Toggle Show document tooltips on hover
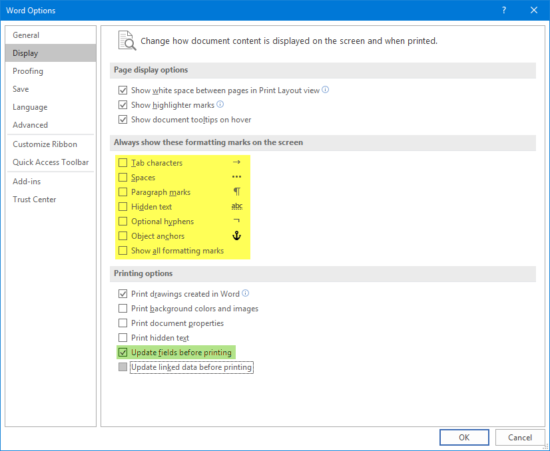 pos(122,120)
